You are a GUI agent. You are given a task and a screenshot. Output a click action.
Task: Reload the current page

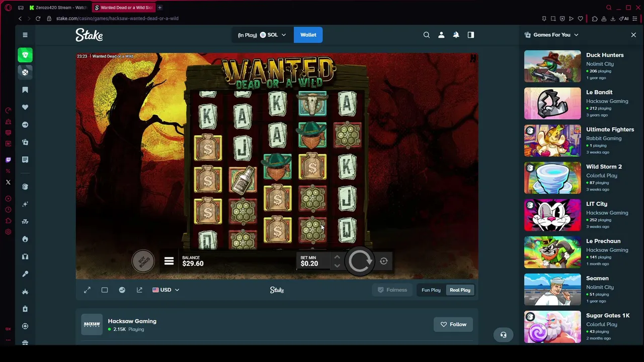(38, 19)
